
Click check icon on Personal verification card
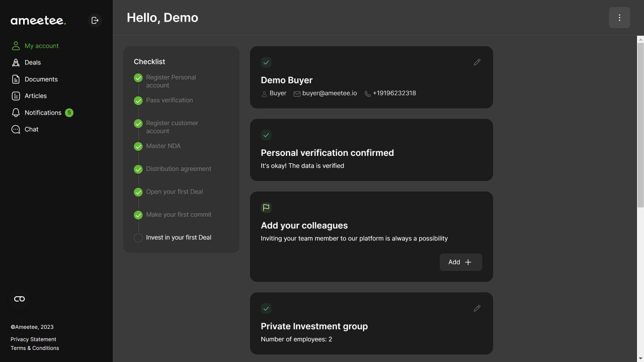tap(266, 135)
